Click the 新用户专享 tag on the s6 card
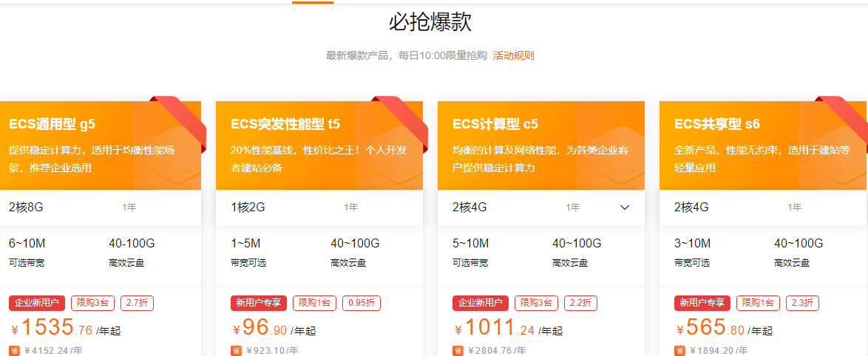 pos(702,303)
